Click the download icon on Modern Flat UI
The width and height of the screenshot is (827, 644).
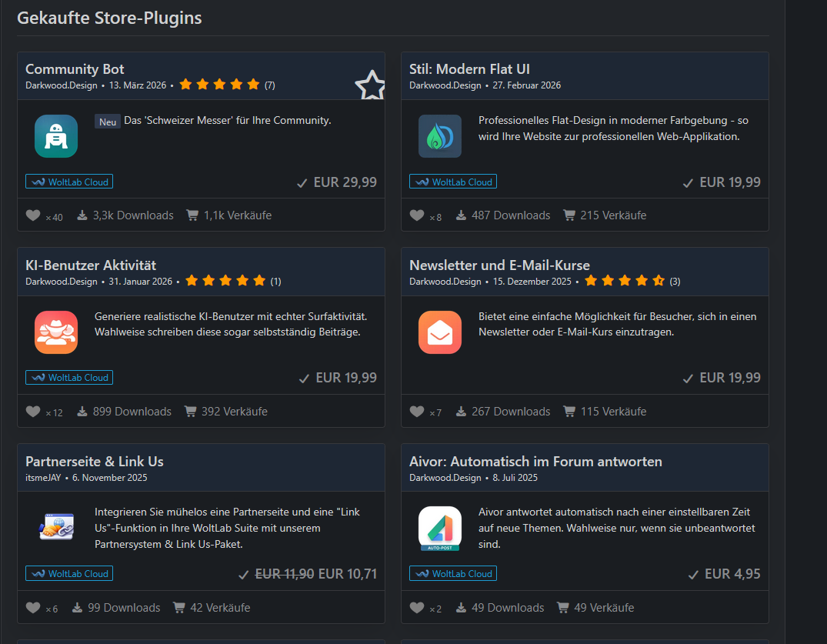[x=462, y=215]
